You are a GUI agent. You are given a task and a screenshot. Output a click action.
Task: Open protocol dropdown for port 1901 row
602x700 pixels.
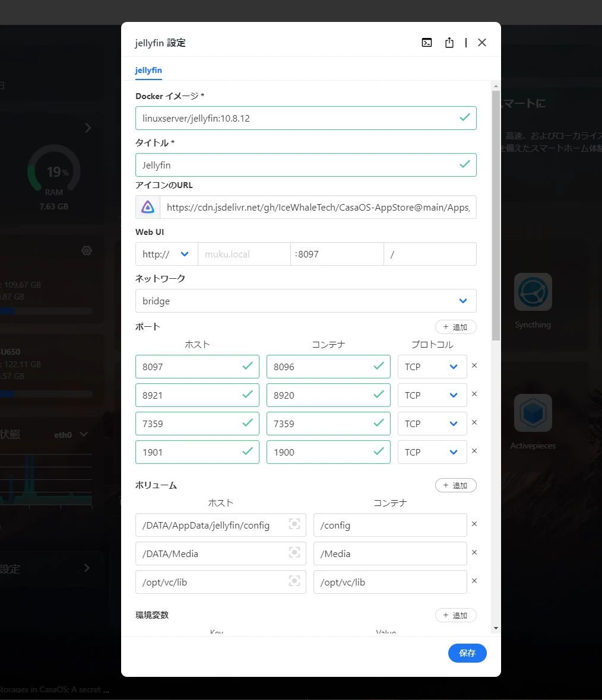(x=432, y=452)
